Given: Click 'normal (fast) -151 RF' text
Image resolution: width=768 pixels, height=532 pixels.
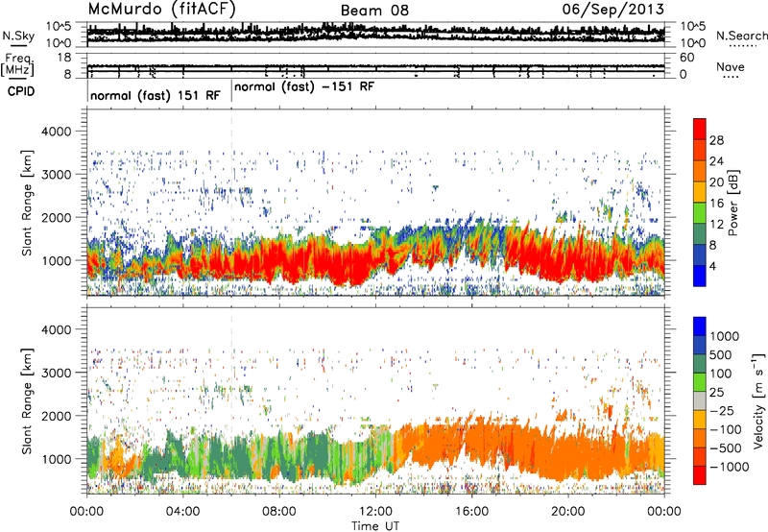Looking at the screenshot, I should click(x=304, y=86).
